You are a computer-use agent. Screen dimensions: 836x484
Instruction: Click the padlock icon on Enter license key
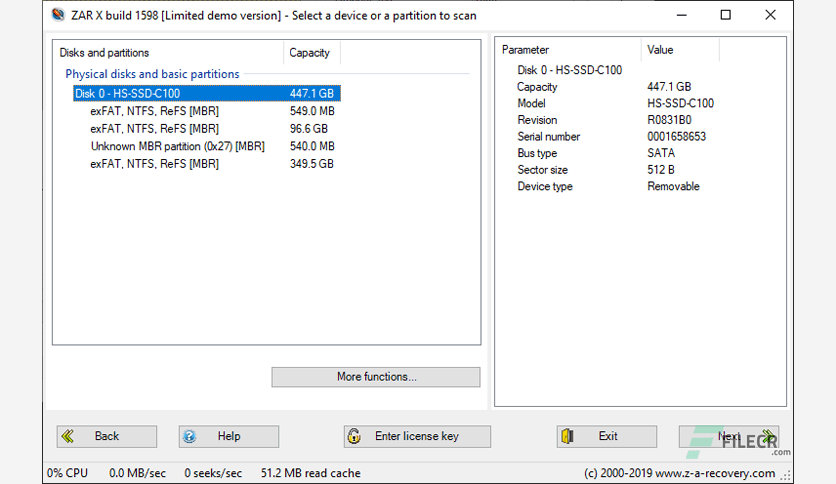click(x=354, y=436)
